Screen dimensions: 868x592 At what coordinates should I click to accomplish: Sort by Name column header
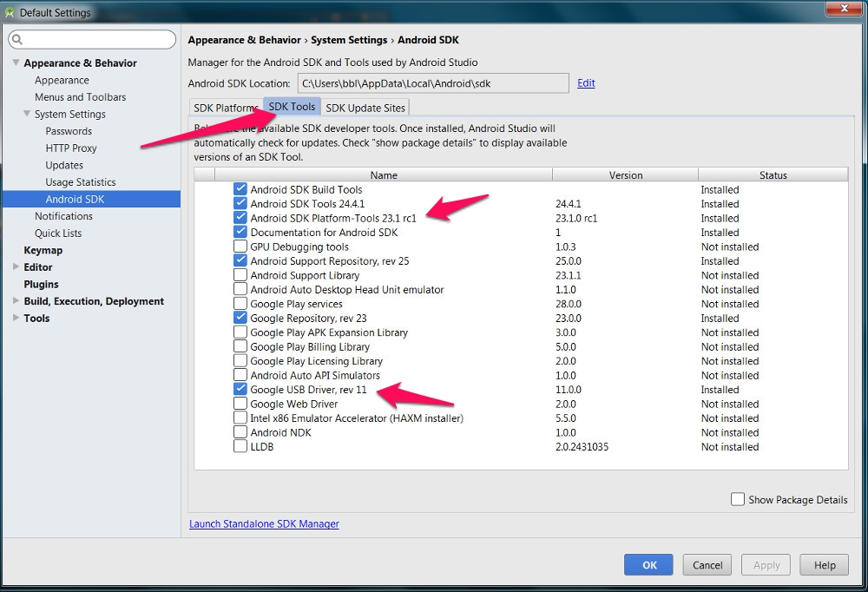click(384, 175)
